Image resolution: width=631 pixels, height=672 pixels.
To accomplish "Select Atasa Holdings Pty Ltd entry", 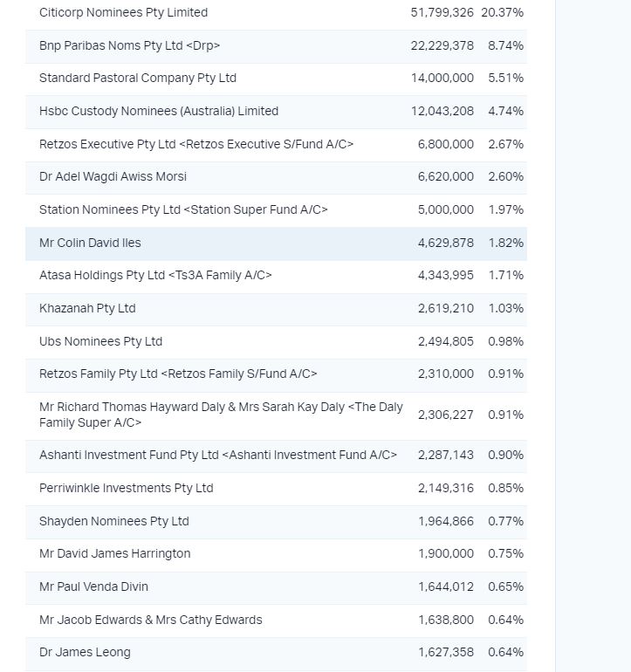I will point(276,275).
